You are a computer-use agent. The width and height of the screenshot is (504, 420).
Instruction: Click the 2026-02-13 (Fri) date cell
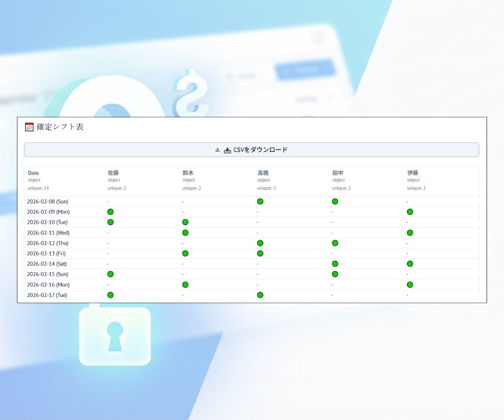46,253
